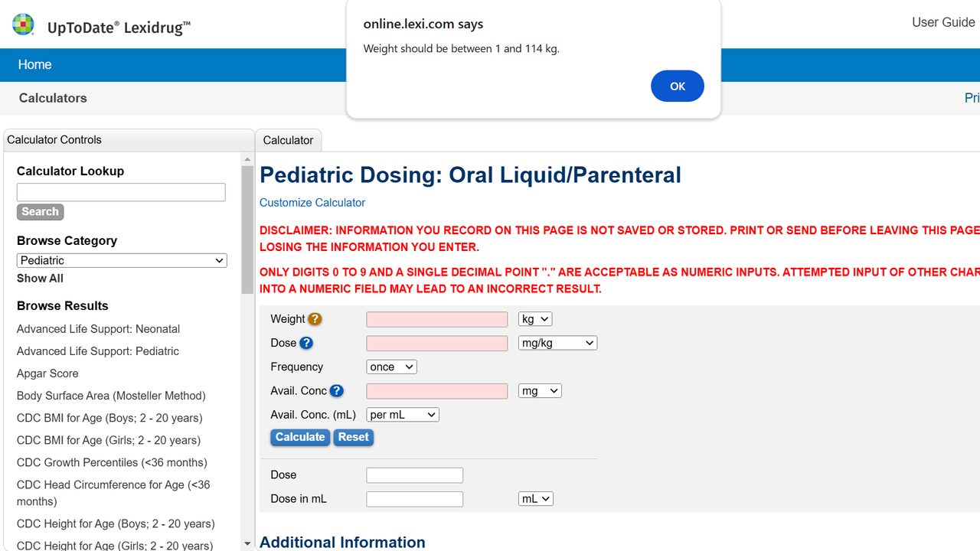This screenshot has width=980, height=551.
Task: Click the UpToDate Lexidrug logo icon
Action: click(24, 24)
